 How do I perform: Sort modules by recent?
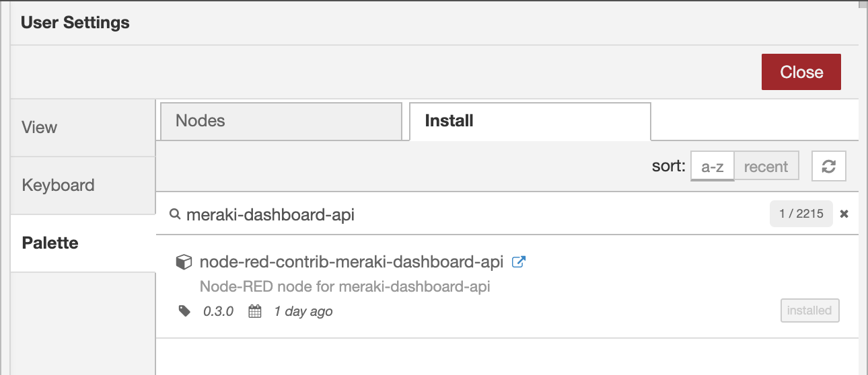point(766,167)
